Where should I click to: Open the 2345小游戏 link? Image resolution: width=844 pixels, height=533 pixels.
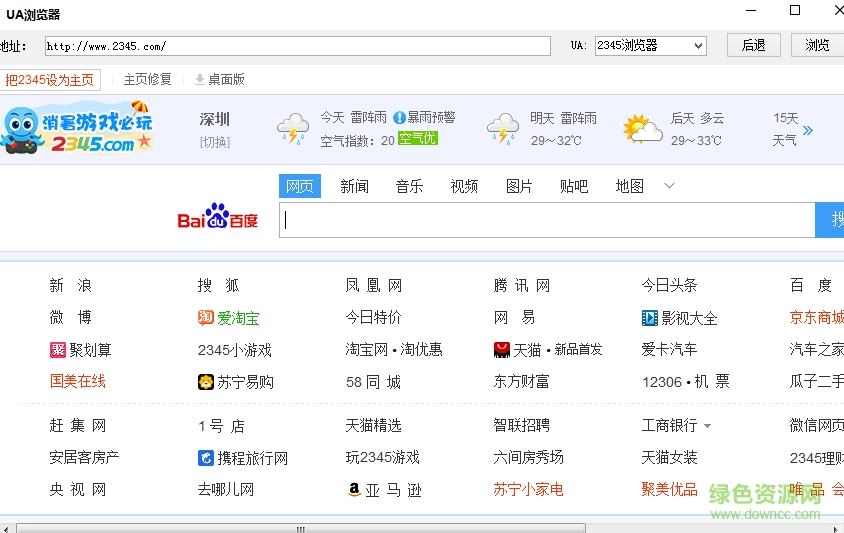[x=235, y=350]
